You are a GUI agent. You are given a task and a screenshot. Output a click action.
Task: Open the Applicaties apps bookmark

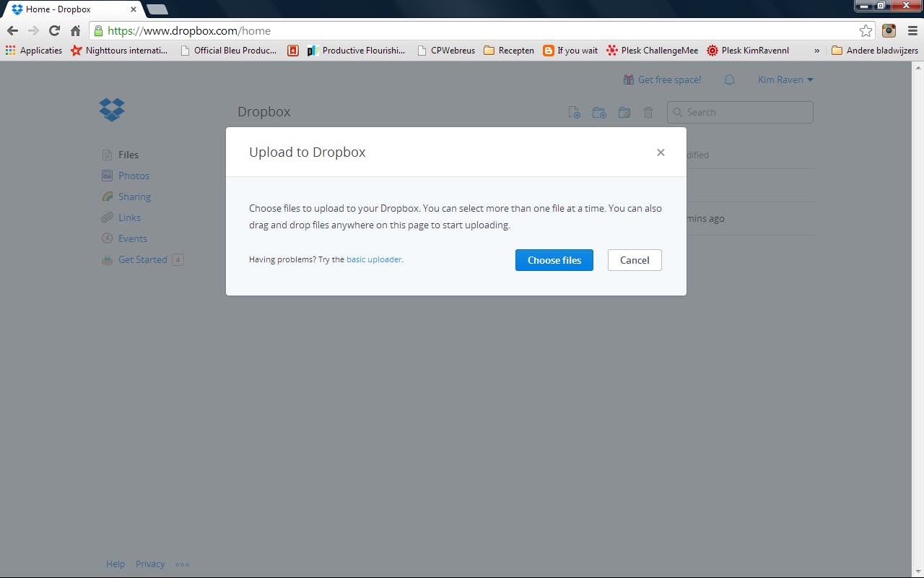point(34,51)
